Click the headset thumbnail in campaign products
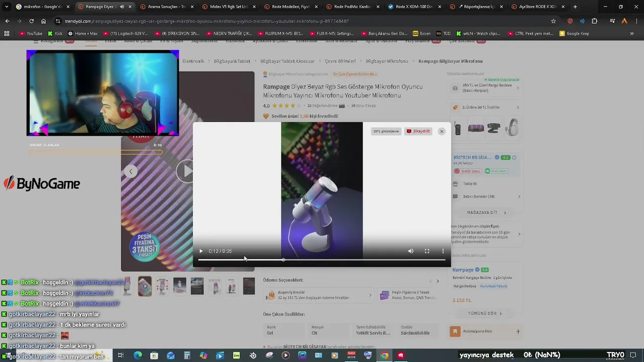 pyautogui.click(x=511, y=128)
